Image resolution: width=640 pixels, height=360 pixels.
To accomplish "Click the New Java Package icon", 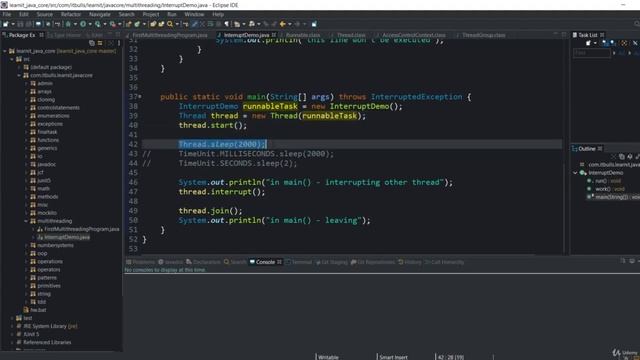I will 129,24.
